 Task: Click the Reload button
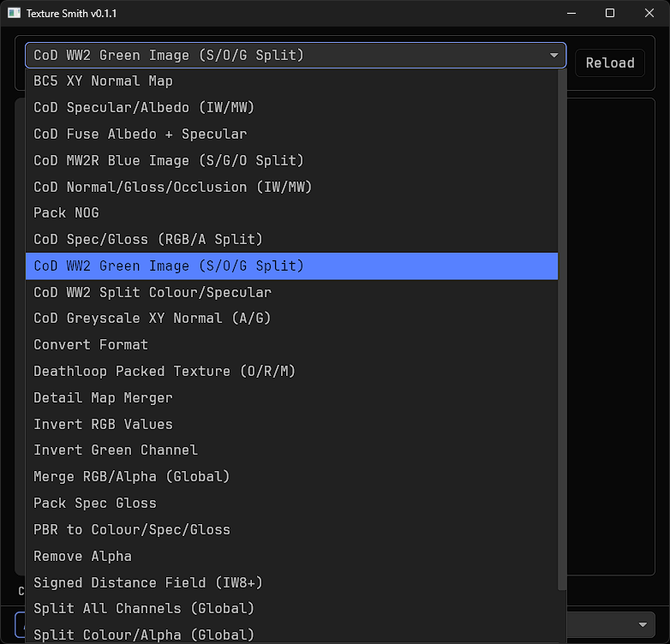click(x=610, y=63)
